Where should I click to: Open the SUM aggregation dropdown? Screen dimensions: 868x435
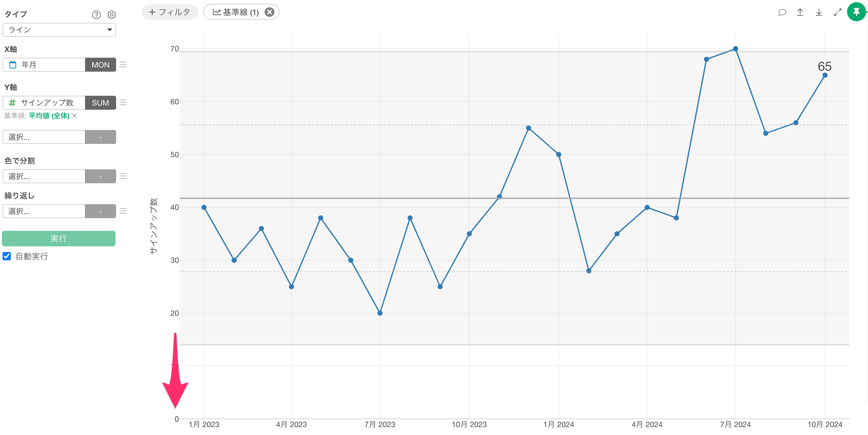point(101,103)
